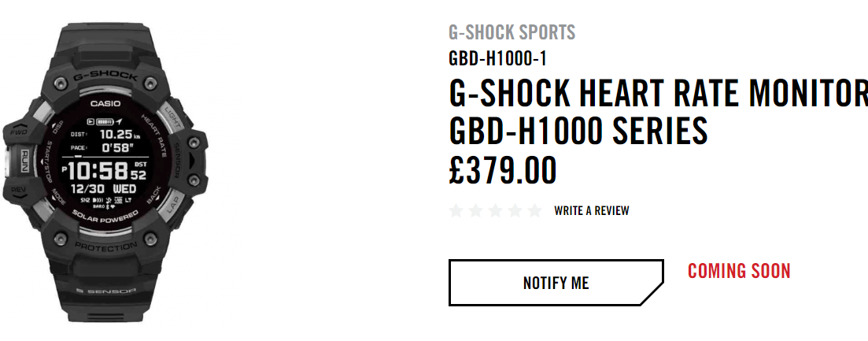Open the G-SHOCK SPORTS category link
The width and height of the screenshot is (868, 341).
pyautogui.click(x=512, y=32)
